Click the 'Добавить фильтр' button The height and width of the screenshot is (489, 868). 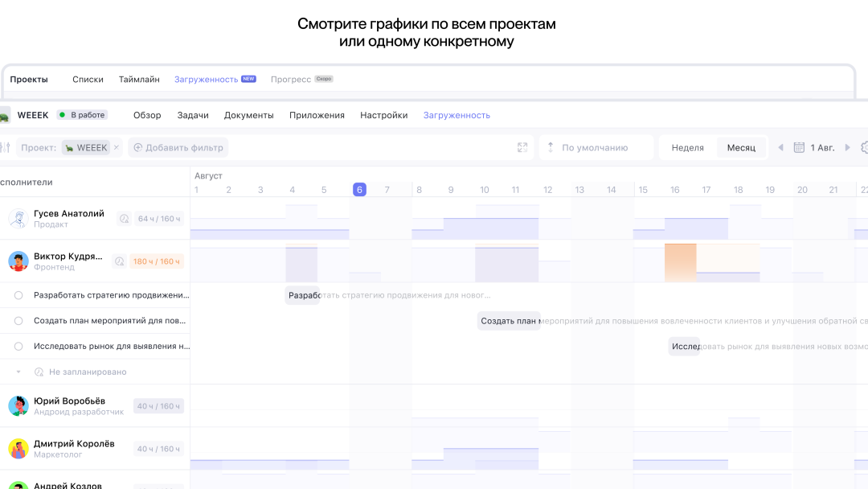pyautogui.click(x=178, y=147)
